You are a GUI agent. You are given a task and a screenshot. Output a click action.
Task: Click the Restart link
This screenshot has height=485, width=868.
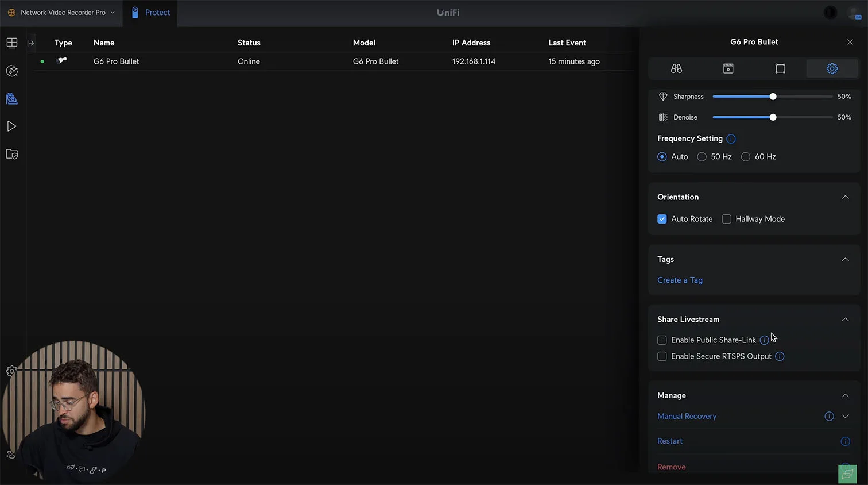pos(670,441)
